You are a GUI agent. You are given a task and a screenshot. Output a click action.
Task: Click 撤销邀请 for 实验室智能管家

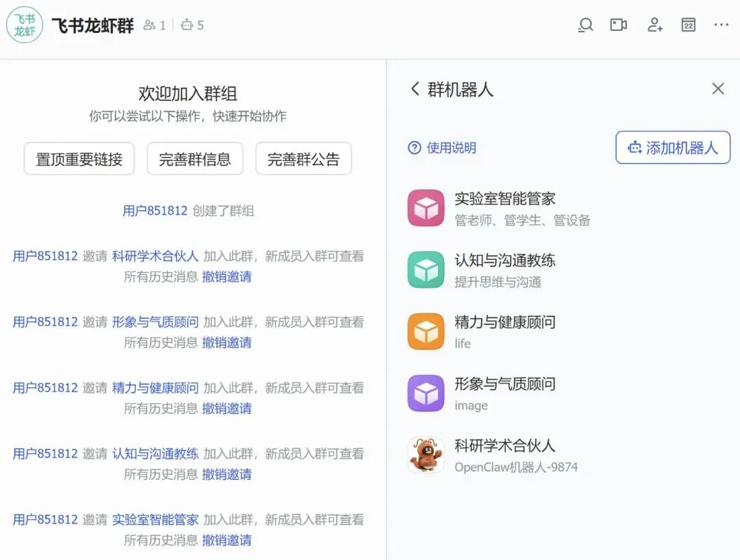point(227,540)
